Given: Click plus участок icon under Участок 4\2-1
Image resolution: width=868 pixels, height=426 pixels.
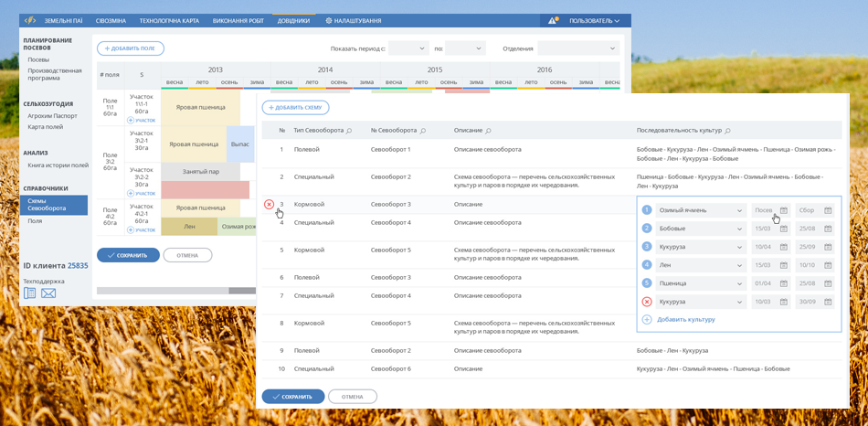Looking at the screenshot, I should 131,229.
